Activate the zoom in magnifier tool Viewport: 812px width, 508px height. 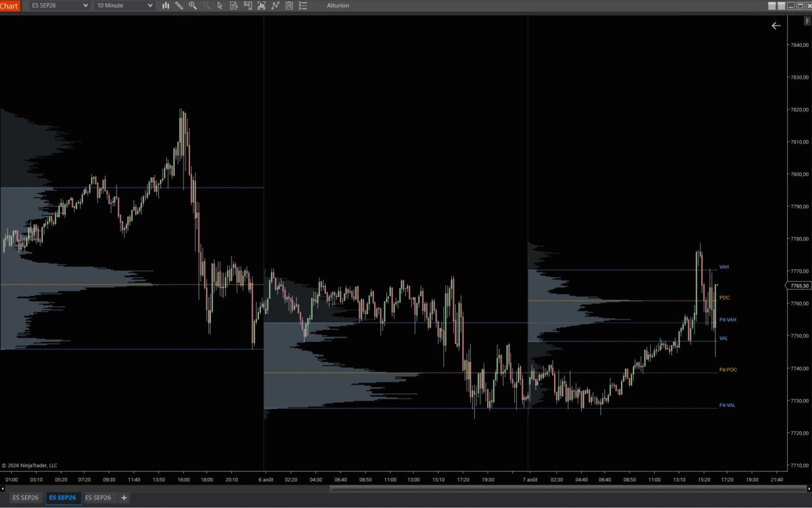tap(193, 6)
